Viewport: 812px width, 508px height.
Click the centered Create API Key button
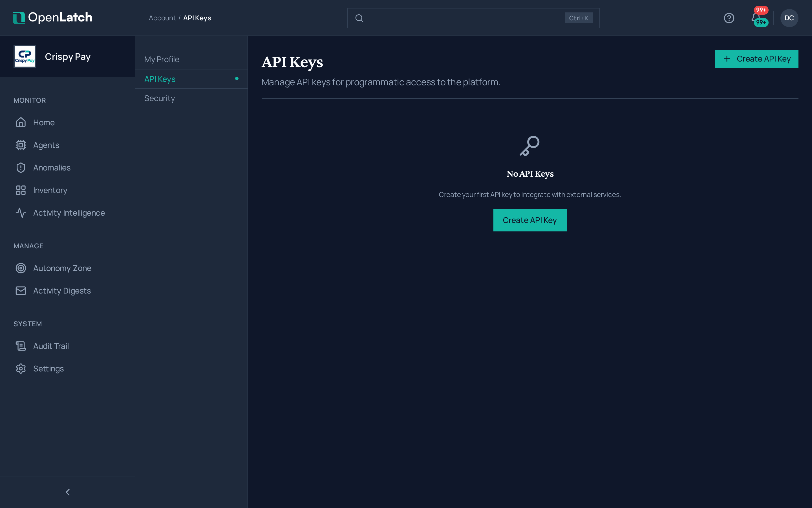(529, 220)
